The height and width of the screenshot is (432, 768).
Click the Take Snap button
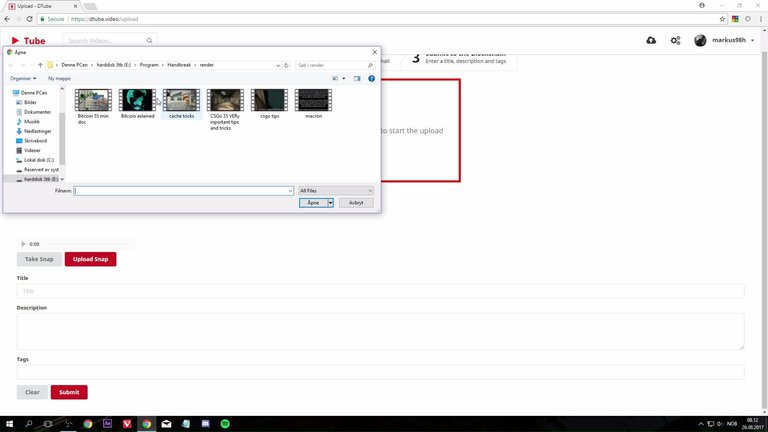coord(39,259)
